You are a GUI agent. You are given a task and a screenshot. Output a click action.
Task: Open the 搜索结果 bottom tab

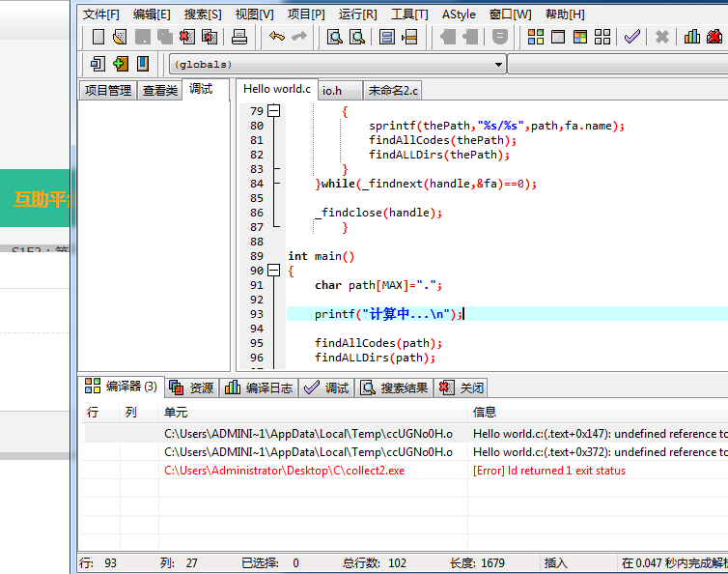tap(394, 387)
